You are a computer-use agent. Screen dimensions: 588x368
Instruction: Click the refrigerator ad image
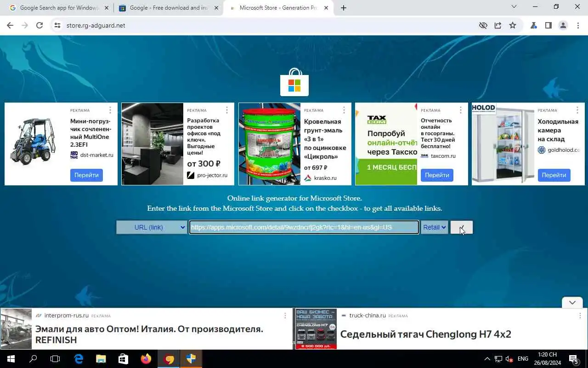coord(503,144)
